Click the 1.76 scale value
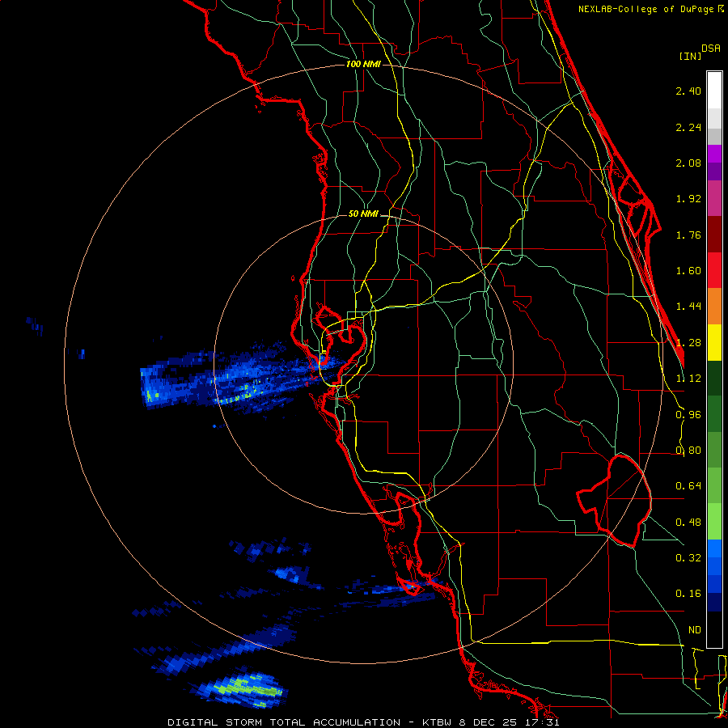 [688, 235]
